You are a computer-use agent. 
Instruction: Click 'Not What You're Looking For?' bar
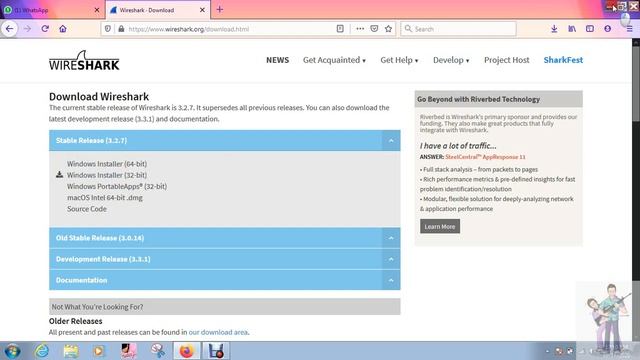pyautogui.click(x=224, y=307)
